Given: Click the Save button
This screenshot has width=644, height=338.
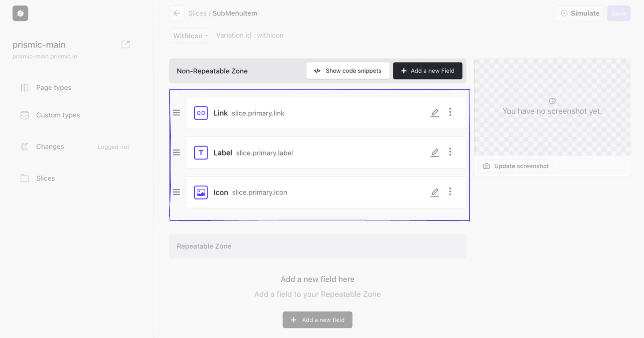Looking at the screenshot, I should 619,13.
